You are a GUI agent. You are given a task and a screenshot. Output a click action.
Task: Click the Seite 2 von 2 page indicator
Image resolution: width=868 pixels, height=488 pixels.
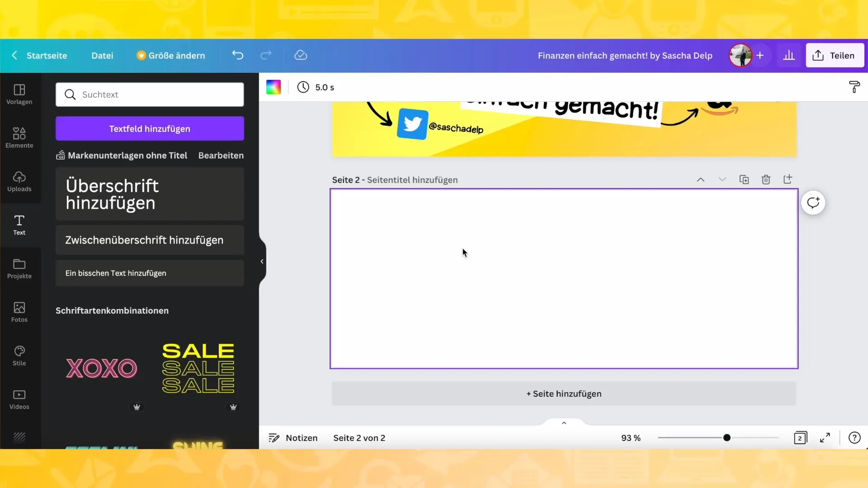359,438
